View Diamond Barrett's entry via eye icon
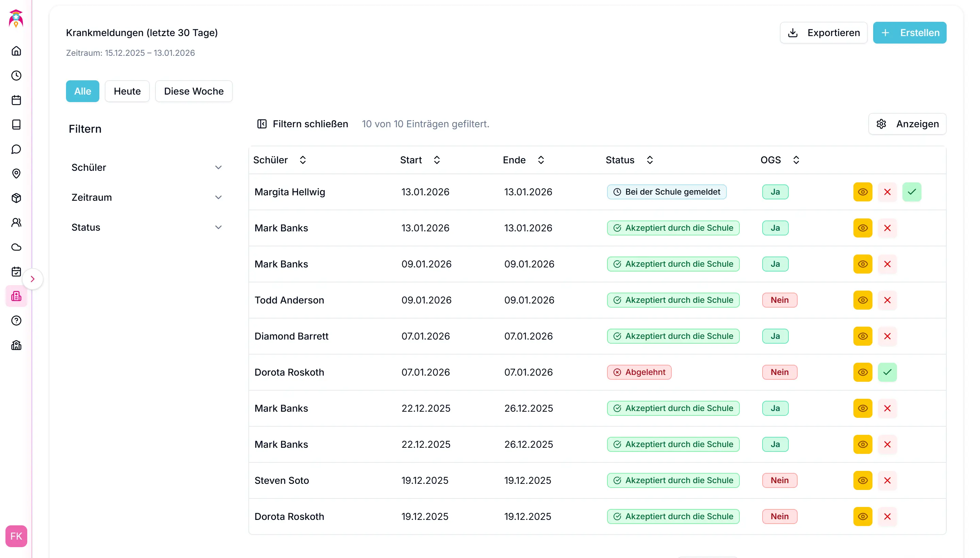This screenshot has width=980, height=558. (x=862, y=336)
